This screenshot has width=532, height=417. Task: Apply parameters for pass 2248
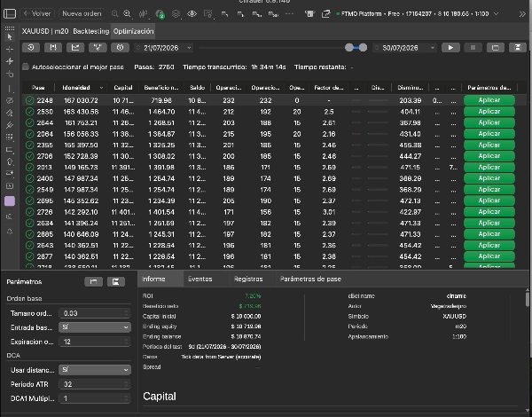pos(489,100)
